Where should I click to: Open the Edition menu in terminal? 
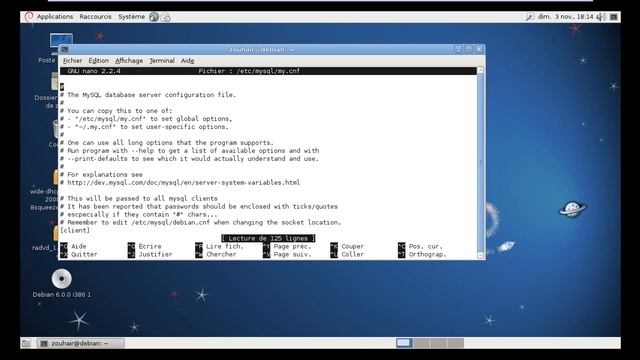click(x=98, y=60)
